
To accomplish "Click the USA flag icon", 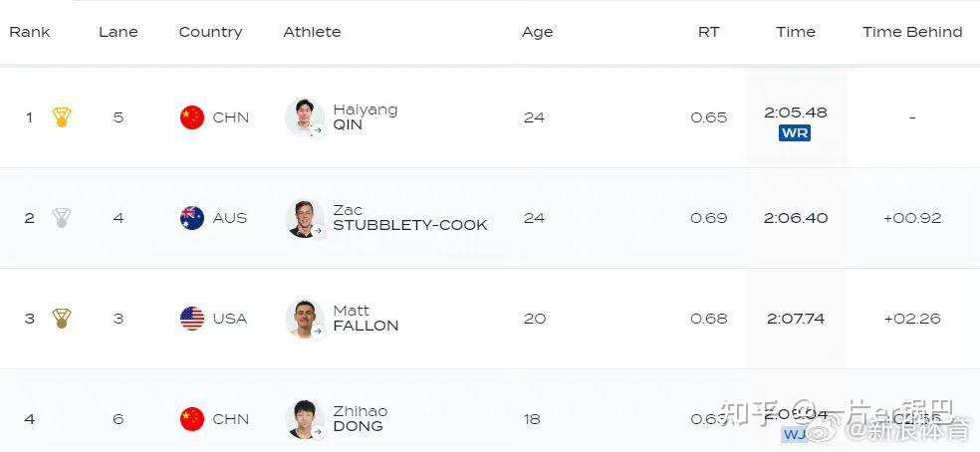I will pos(192,319).
